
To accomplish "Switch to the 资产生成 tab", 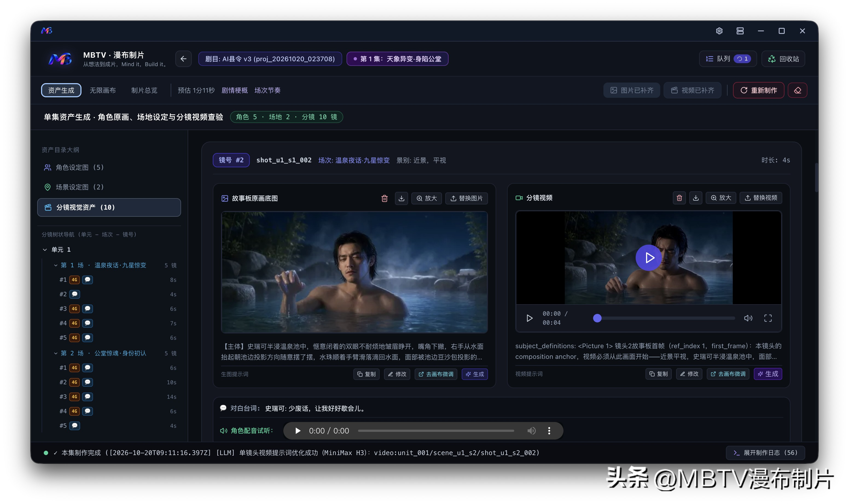I will click(x=61, y=90).
